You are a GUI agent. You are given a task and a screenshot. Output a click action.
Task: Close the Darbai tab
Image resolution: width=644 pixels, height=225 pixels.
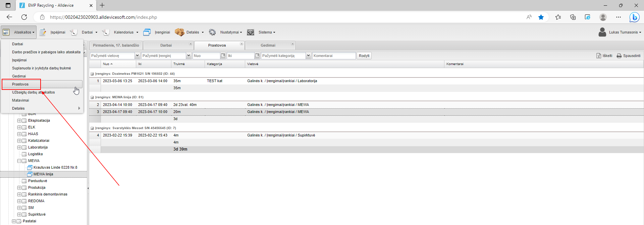click(191, 44)
